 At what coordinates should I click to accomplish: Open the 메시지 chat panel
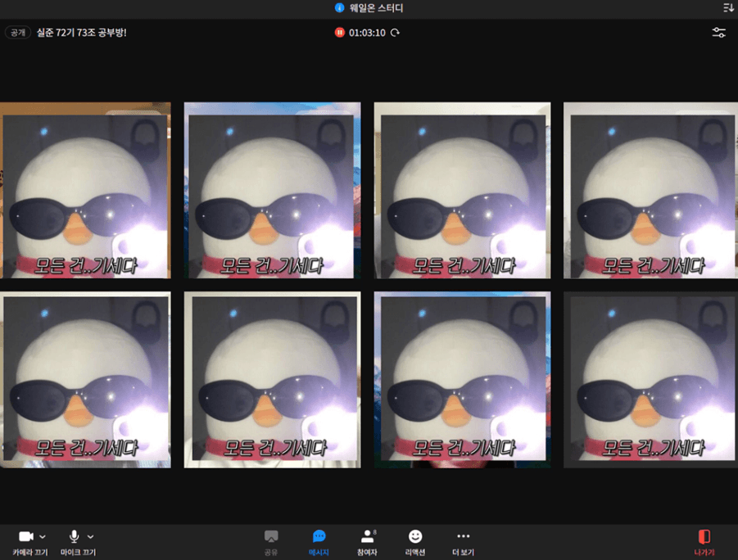pos(319,543)
